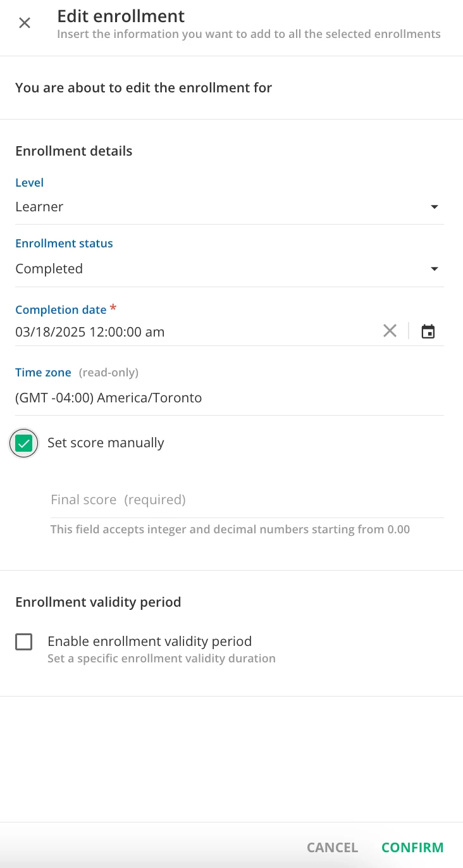The image size is (463, 868).
Task: Uncheck the Set score manually checkbox
Action: coord(23,443)
